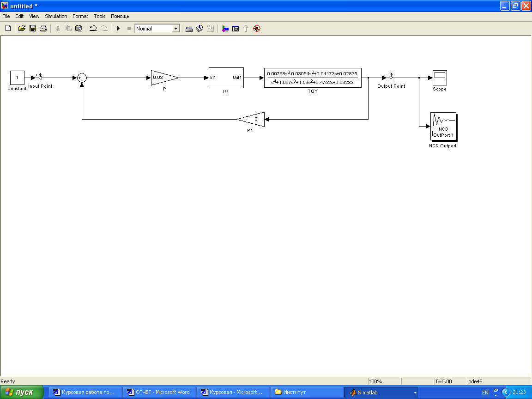Screen dimensions: 532x399
Task: Switch to Курсовая работа по... Word taskbar button
Action: (85, 392)
